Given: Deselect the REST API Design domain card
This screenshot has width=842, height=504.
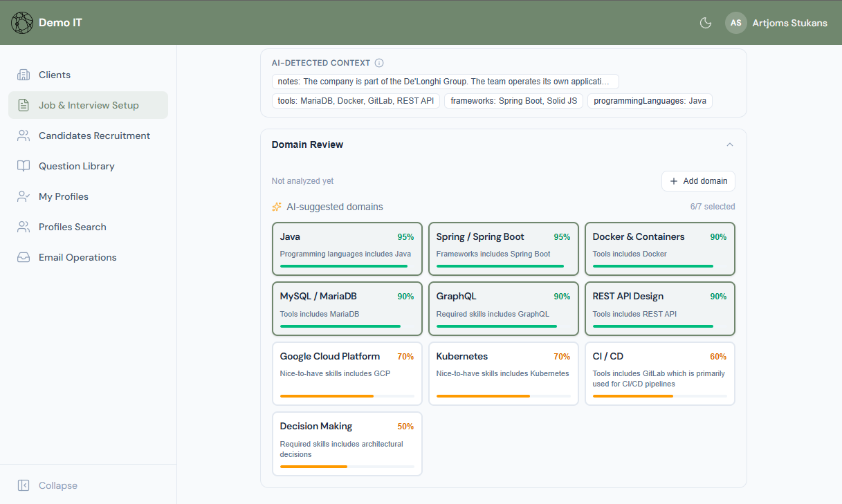Looking at the screenshot, I should (x=660, y=308).
